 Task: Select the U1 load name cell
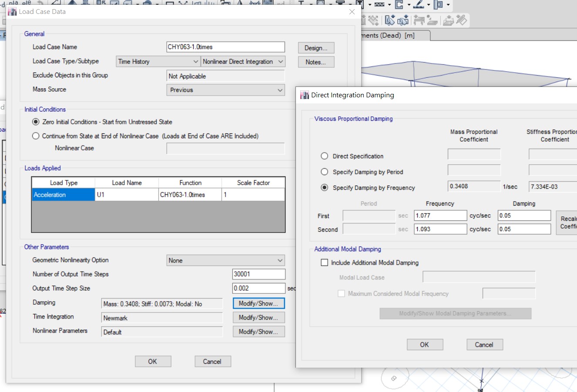coord(127,195)
